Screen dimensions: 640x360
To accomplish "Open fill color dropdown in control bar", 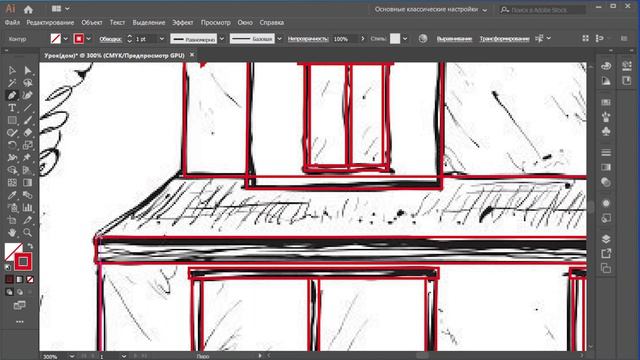I will [66, 39].
